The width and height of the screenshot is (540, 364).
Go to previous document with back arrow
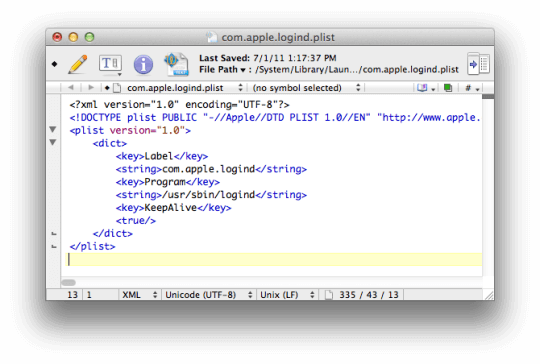pos(71,87)
